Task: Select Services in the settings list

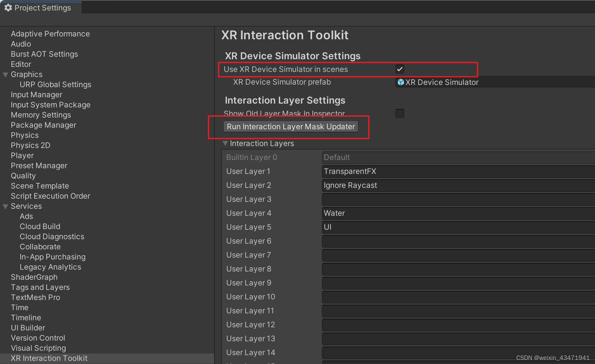Action: (x=26, y=206)
